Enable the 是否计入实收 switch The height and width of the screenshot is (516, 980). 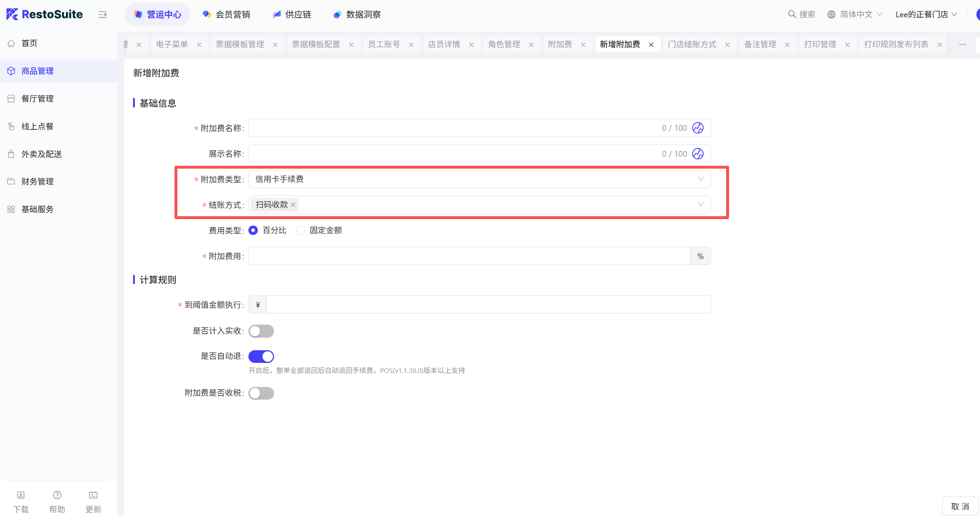[261, 331]
